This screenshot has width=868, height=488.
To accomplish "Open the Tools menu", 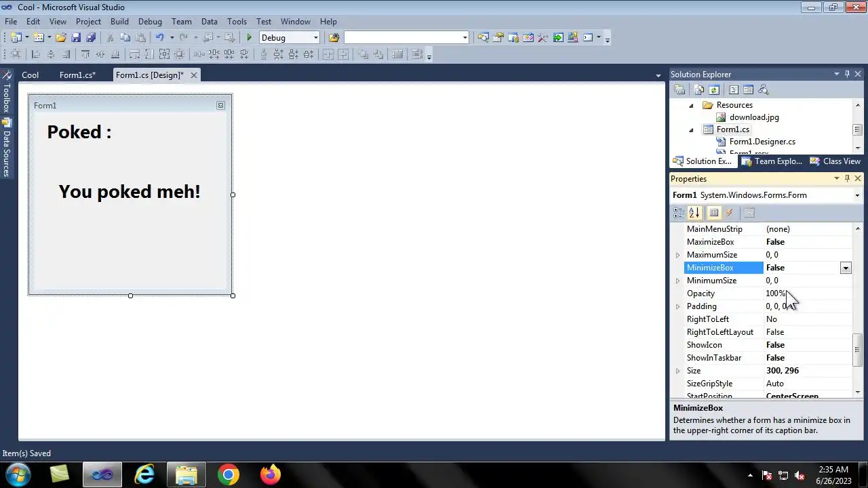I will (x=237, y=22).
